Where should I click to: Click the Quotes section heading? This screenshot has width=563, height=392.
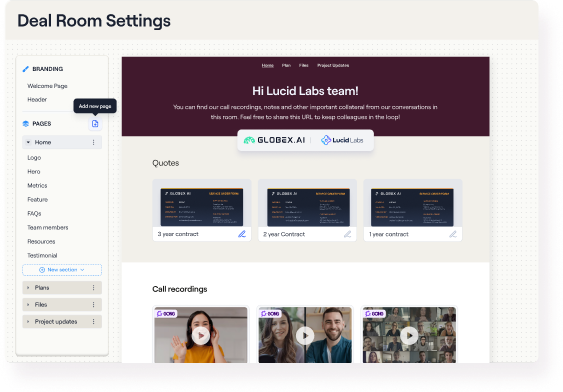[166, 163]
